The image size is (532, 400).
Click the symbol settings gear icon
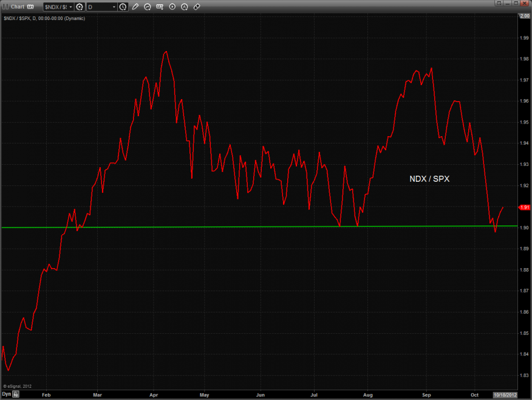(79, 7)
